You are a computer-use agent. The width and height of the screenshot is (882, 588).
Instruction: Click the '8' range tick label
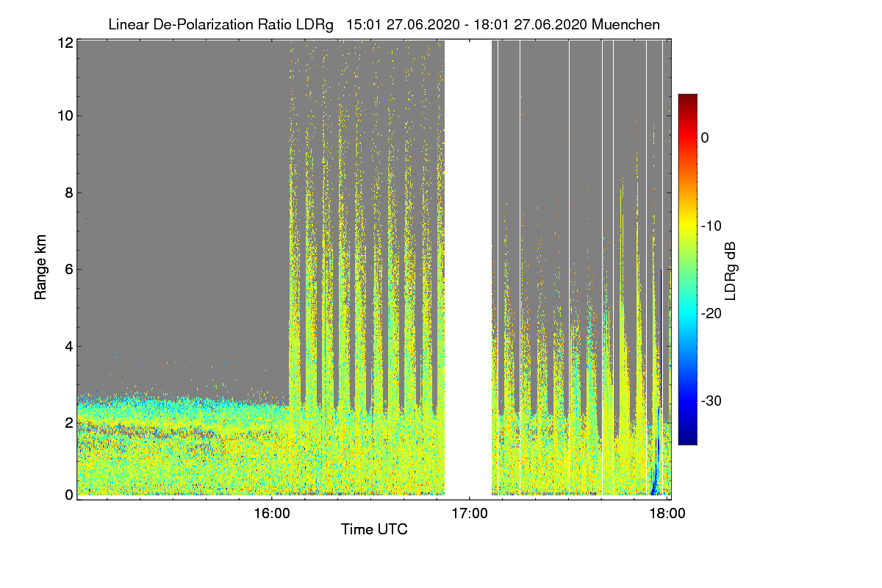click(69, 193)
